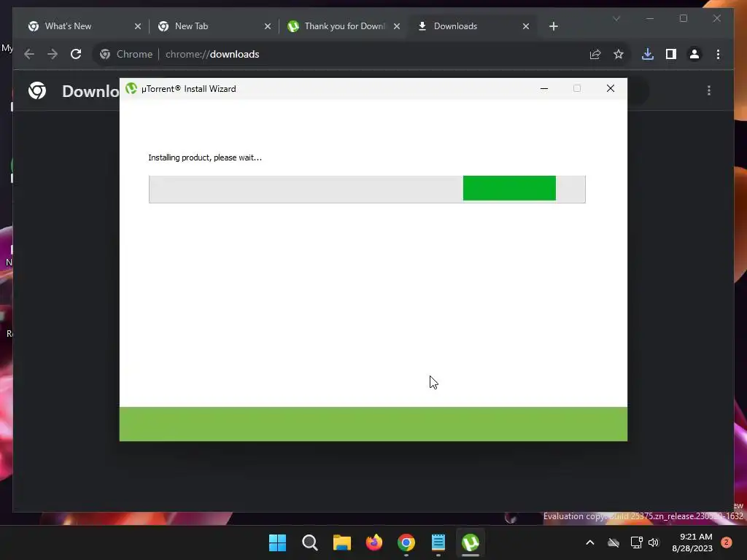Open the Chrome profile menu

coord(694,54)
